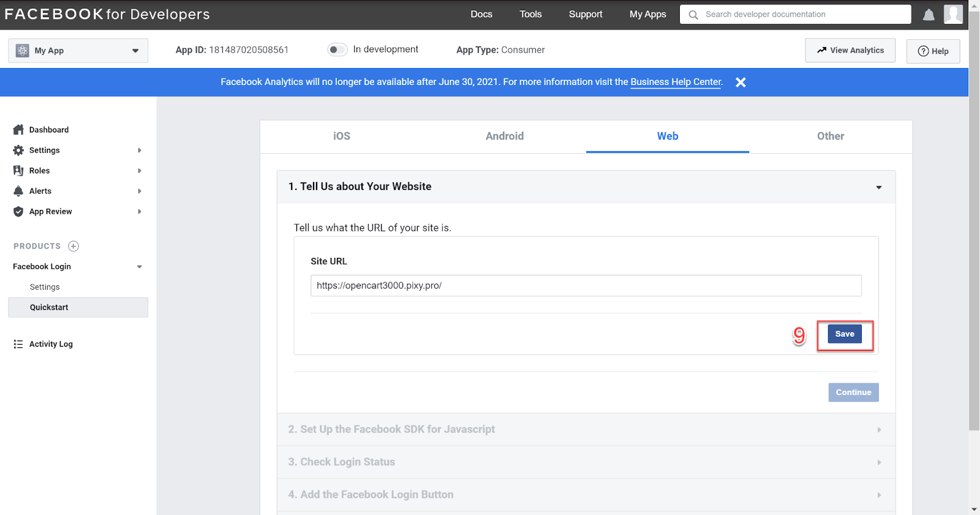Expand the Alerts sidebar submenu

pyautogui.click(x=140, y=191)
